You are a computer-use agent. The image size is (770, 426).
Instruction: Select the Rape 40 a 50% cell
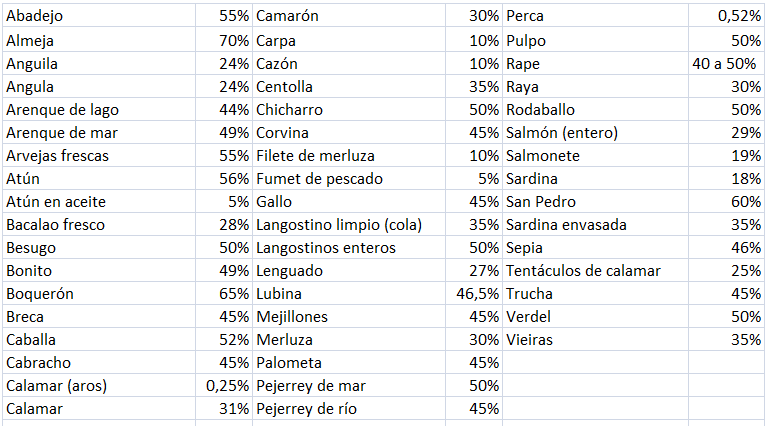point(726,63)
